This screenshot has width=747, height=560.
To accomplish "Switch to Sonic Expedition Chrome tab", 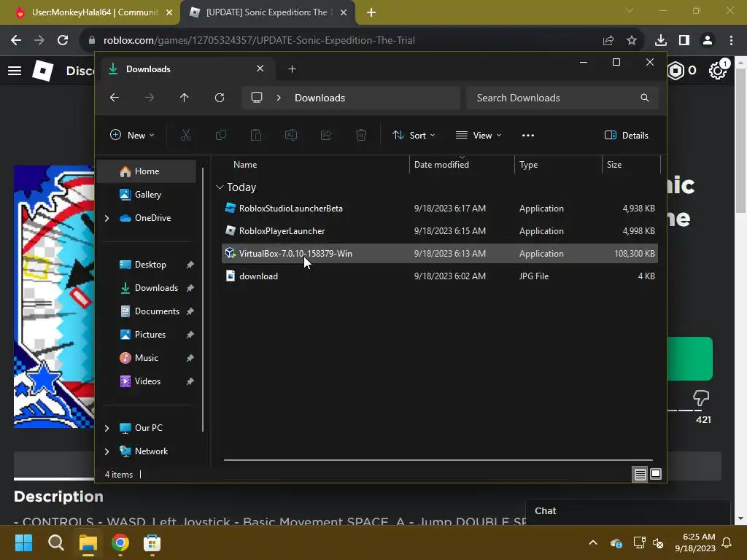I will (267, 12).
